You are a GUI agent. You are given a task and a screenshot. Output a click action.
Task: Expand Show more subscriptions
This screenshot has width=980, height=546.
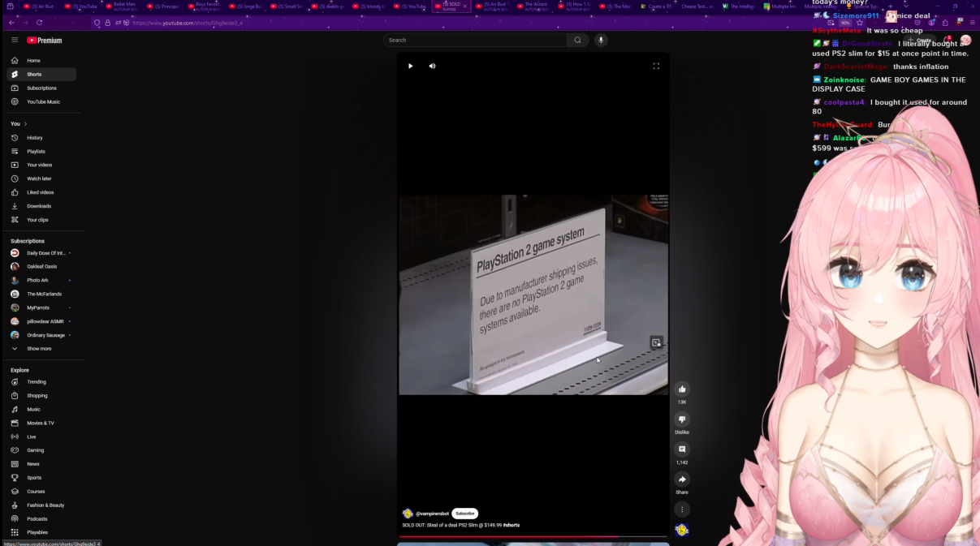pyautogui.click(x=41, y=349)
